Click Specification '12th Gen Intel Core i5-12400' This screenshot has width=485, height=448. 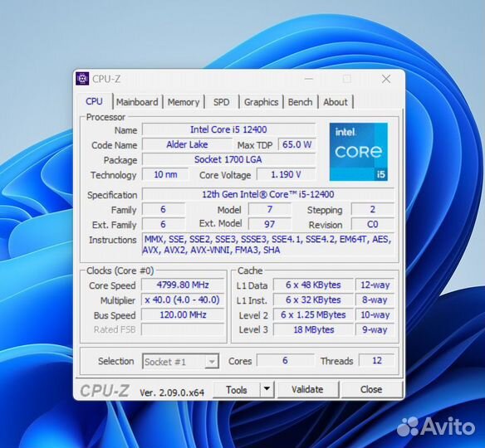pyautogui.click(x=268, y=194)
